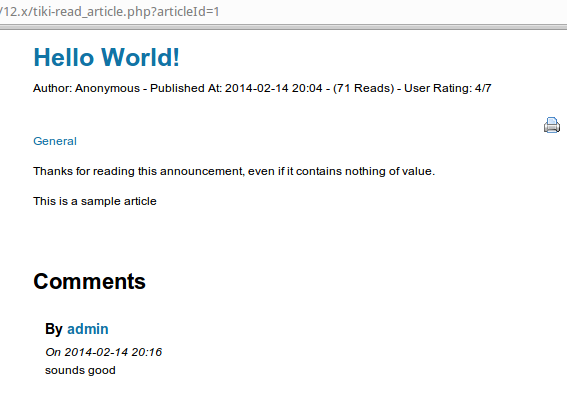Screen dimensions: 567x394
Task: Click the (71 Reads) counter text
Action: [363, 88]
